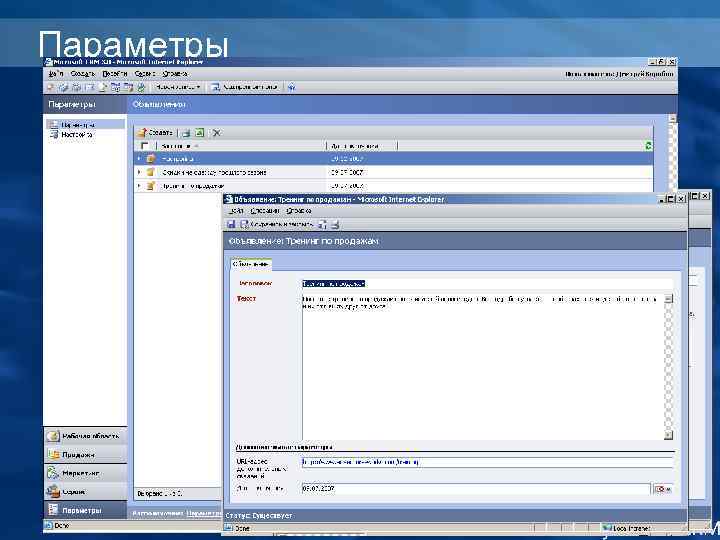The width and height of the screenshot is (720, 540).
Task: Click into the Заголовок input field
Action: tap(487, 284)
